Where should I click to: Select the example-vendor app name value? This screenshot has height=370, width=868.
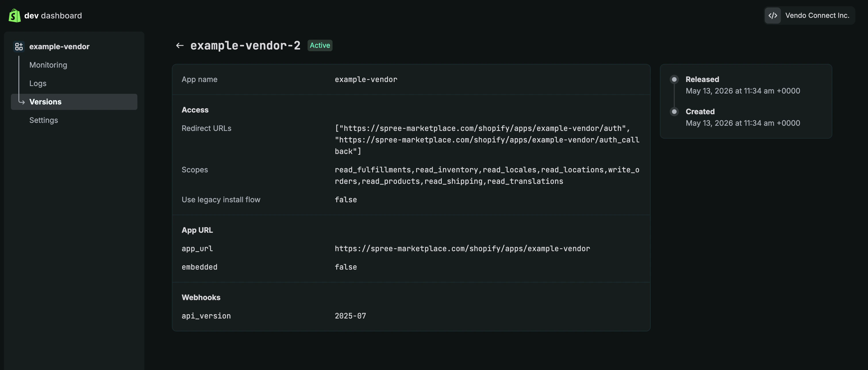[x=366, y=79]
